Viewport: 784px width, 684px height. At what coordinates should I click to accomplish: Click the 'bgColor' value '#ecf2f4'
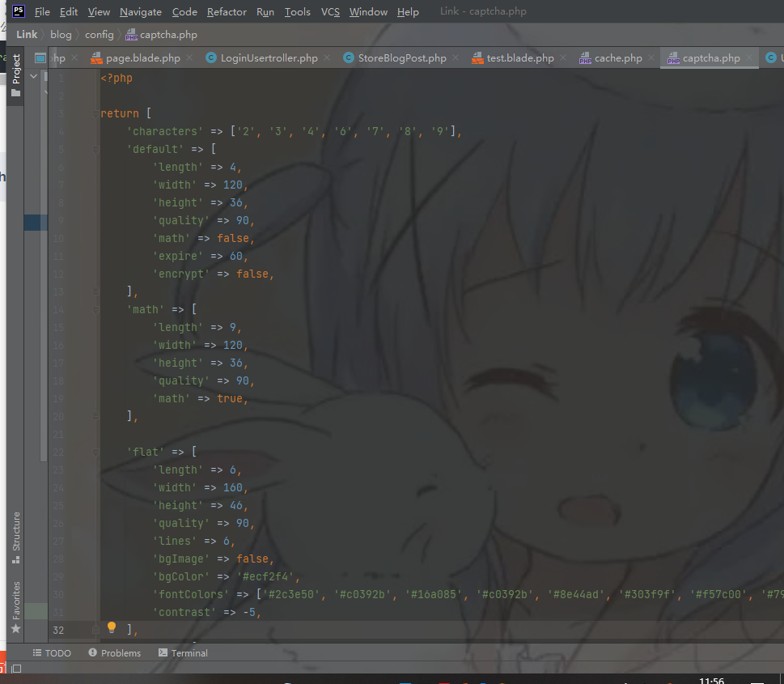(265, 577)
